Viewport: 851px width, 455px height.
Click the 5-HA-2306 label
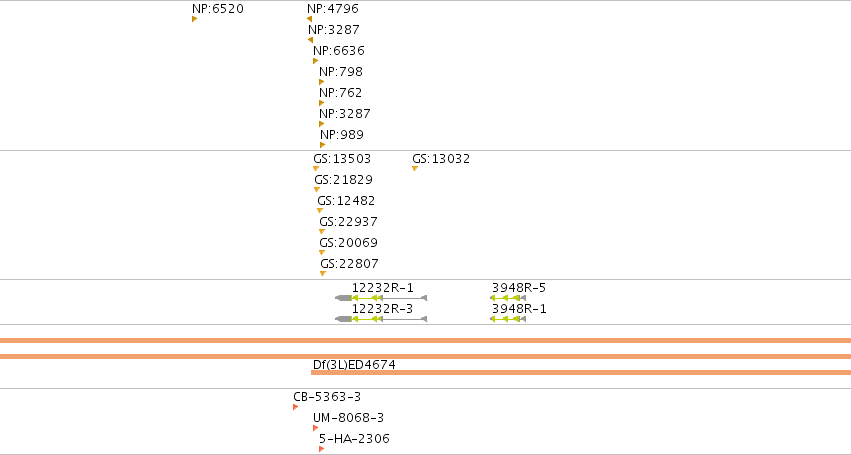354,439
